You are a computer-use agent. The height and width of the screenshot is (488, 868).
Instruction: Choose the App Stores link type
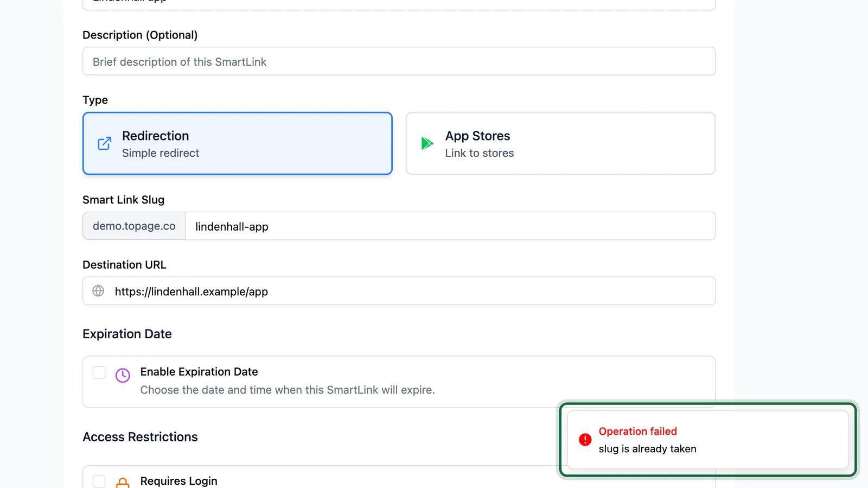point(560,143)
